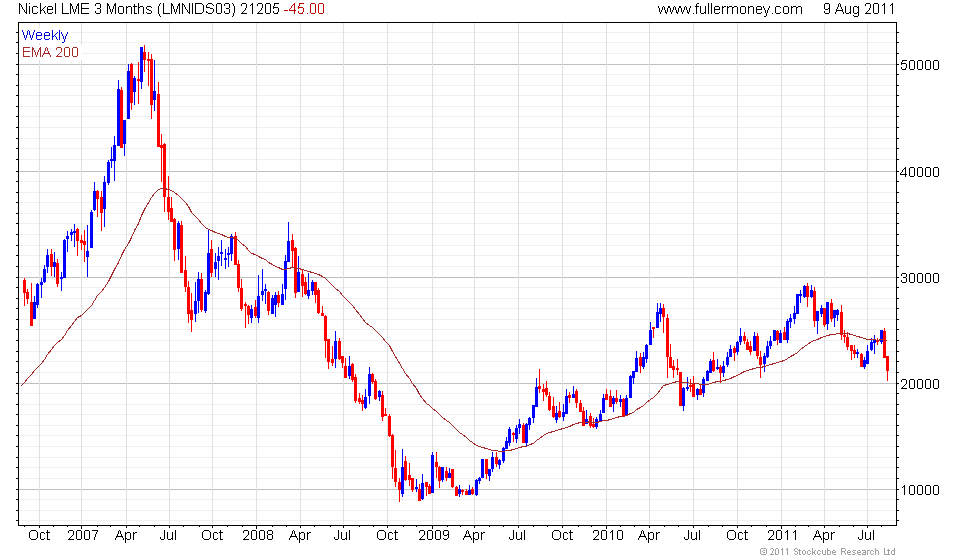Screen dimensions: 980x560
Task: Click the 'Weekly' legend label
Action: (x=44, y=36)
